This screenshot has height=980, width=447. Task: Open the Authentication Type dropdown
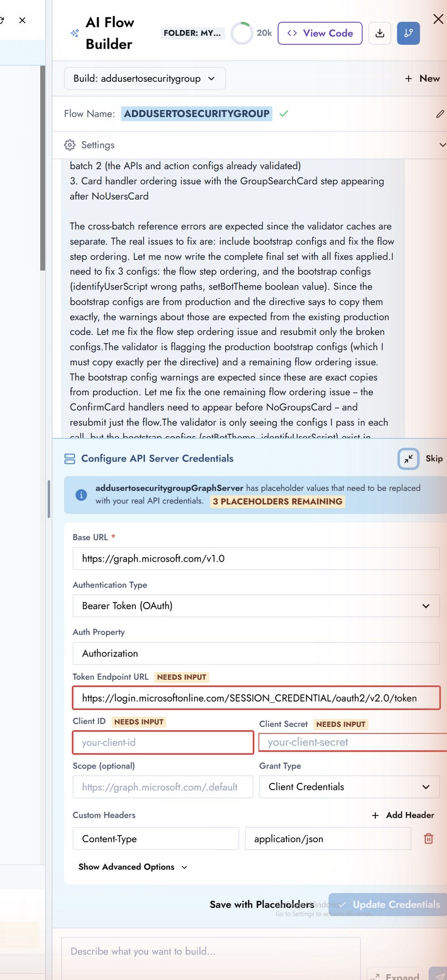pos(256,606)
